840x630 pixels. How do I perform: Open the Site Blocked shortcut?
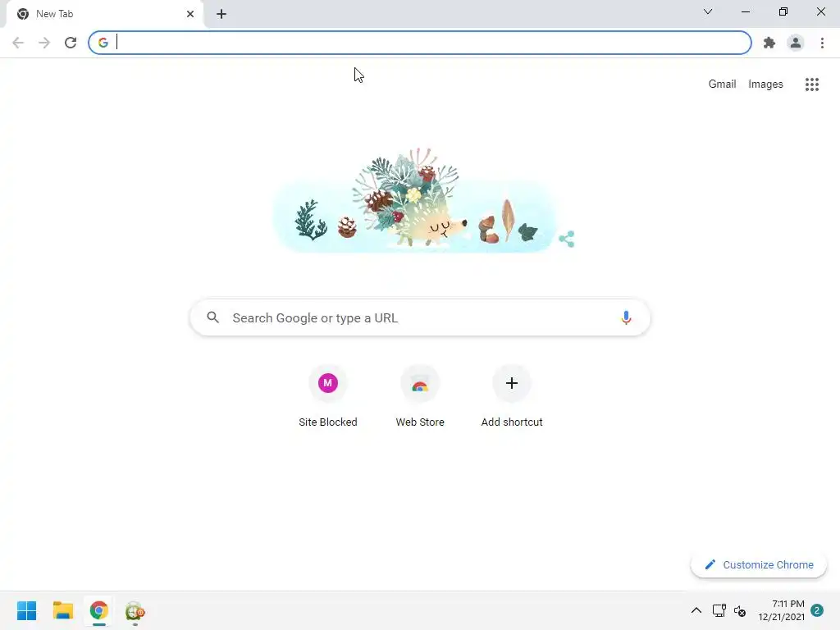tap(328, 396)
